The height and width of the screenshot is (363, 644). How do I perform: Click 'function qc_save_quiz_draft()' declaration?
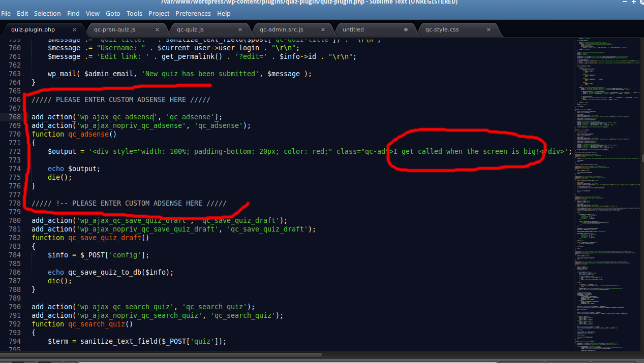pos(90,238)
